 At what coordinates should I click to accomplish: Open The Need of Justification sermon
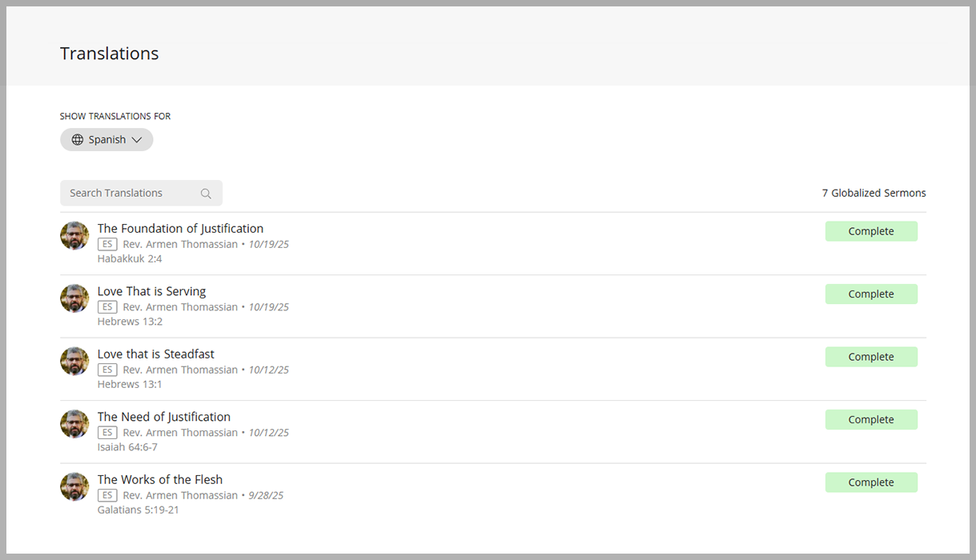tap(163, 417)
